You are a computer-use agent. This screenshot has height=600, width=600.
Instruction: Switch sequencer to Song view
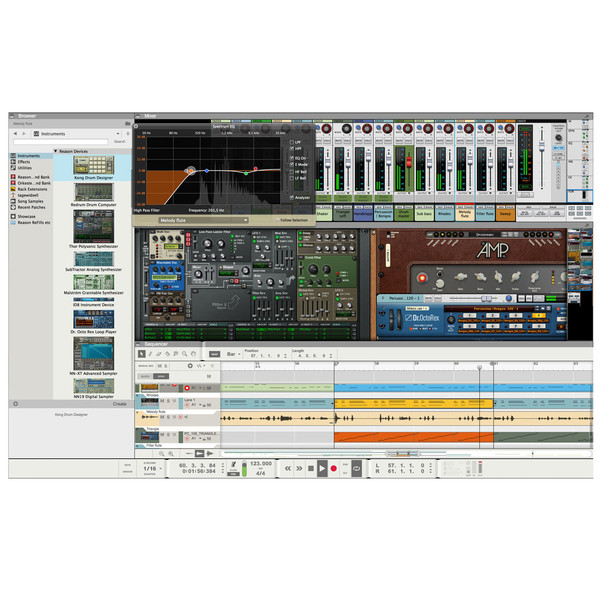pyautogui.click(x=161, y=377)
